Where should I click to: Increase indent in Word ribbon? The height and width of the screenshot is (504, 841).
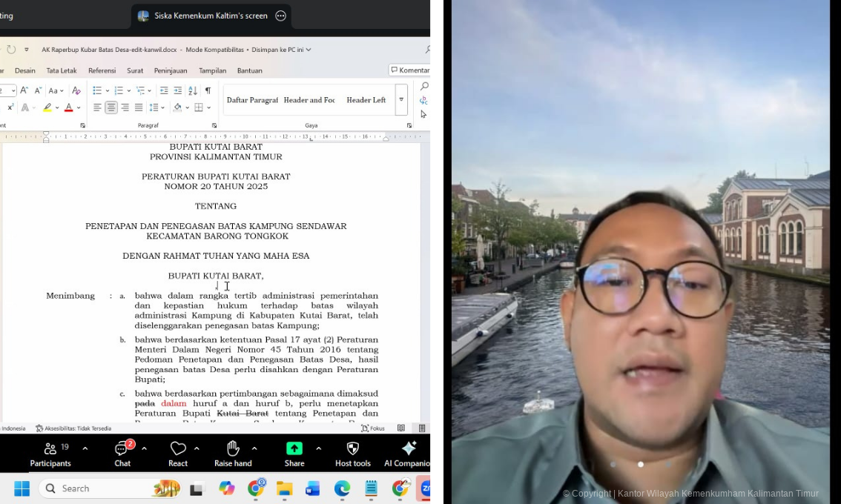click(177, 90)
